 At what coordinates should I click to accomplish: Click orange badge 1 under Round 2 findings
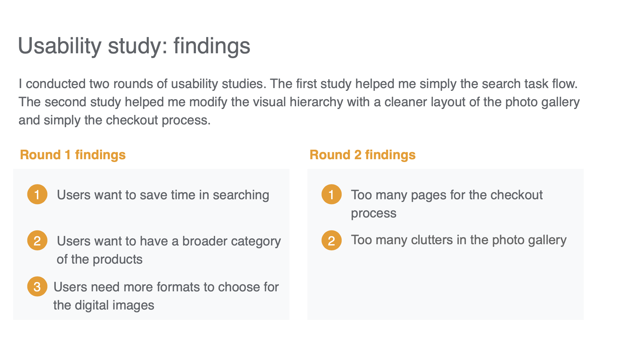point(332,194)
